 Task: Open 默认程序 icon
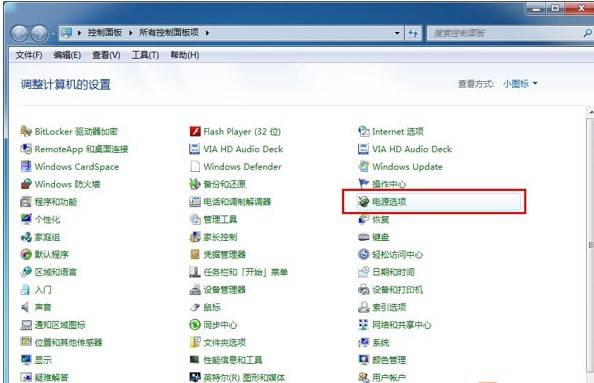[x=26, y=254]
